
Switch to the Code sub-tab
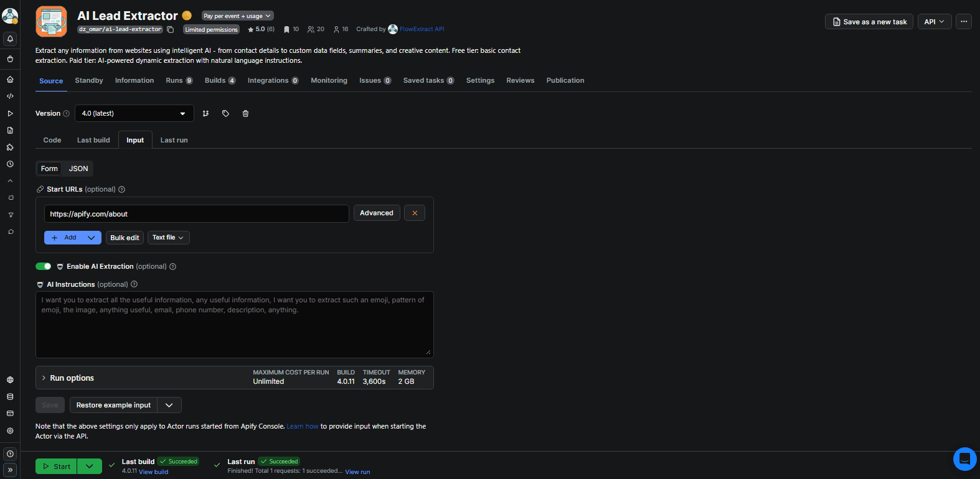[52, 140]
